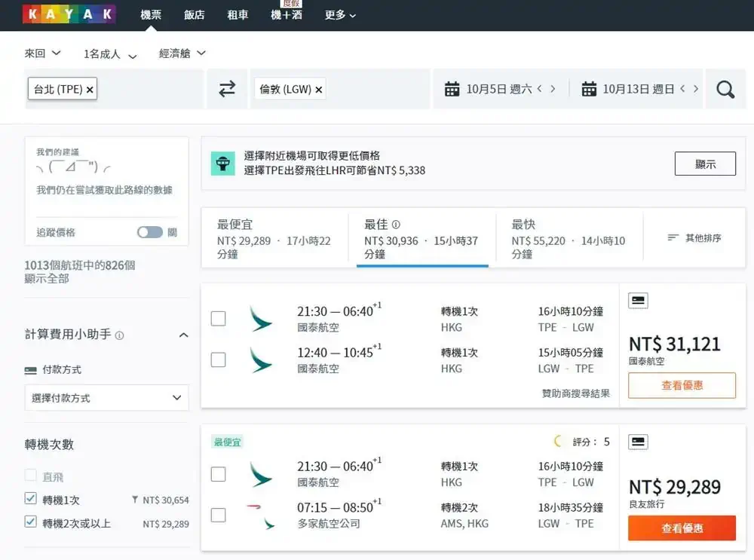Click 顯示全部 show all flights link

(47, 279)
